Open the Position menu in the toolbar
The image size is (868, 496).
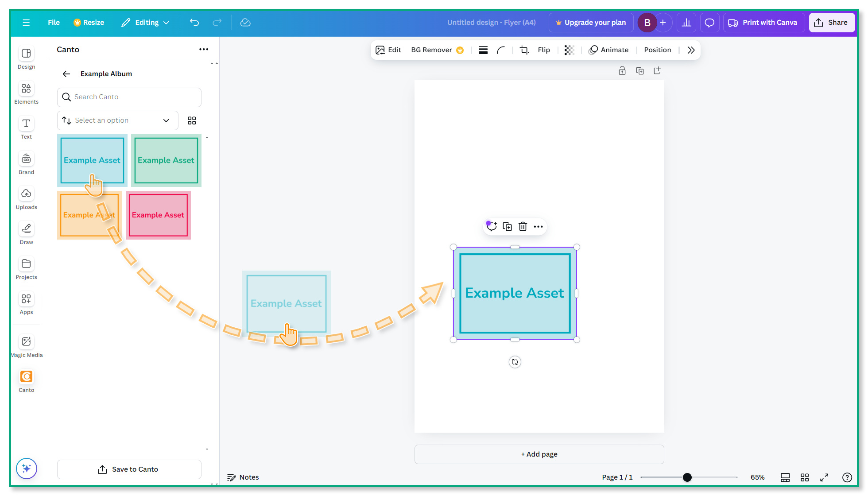click(657, 50)
